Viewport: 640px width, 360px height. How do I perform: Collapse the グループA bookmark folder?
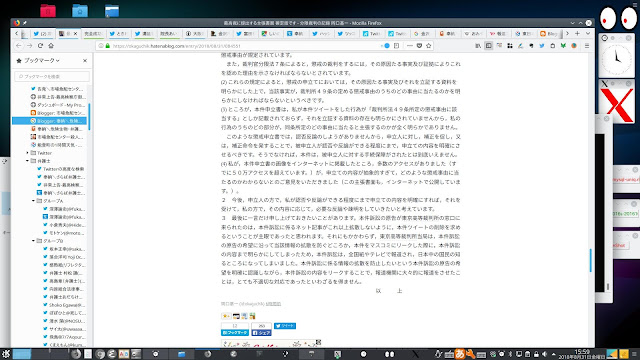click(33, 201)
